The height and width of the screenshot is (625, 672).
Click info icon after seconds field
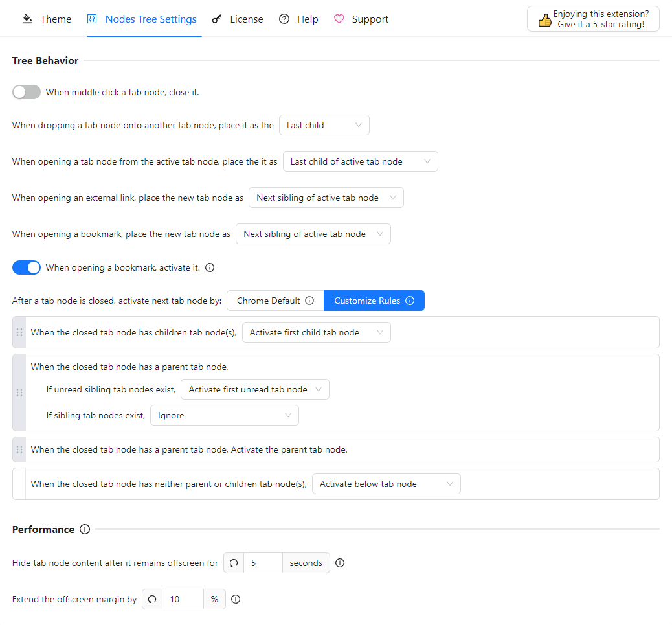[x=340, y=563]
